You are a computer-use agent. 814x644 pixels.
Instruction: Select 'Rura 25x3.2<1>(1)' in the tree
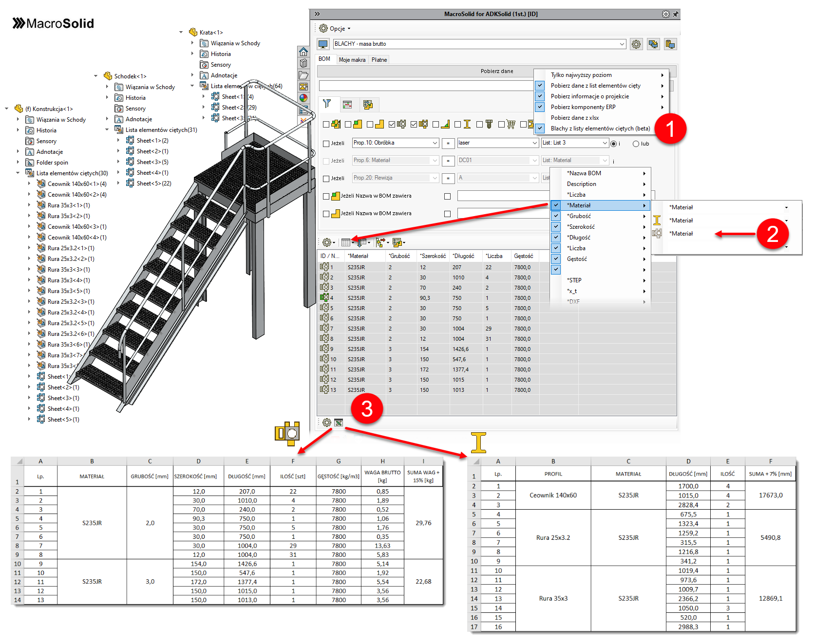[71, 248]
